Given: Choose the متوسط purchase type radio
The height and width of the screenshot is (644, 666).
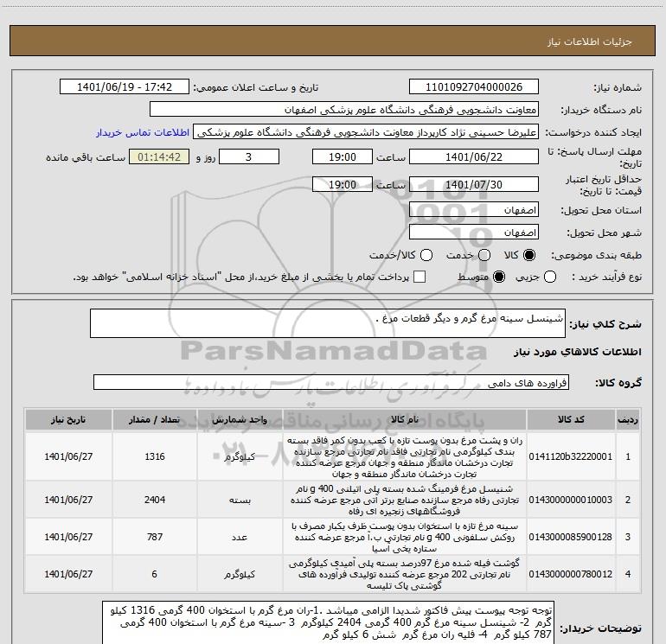Looking at the screenshot, I should pyautogui.click(x=499, y=277).
